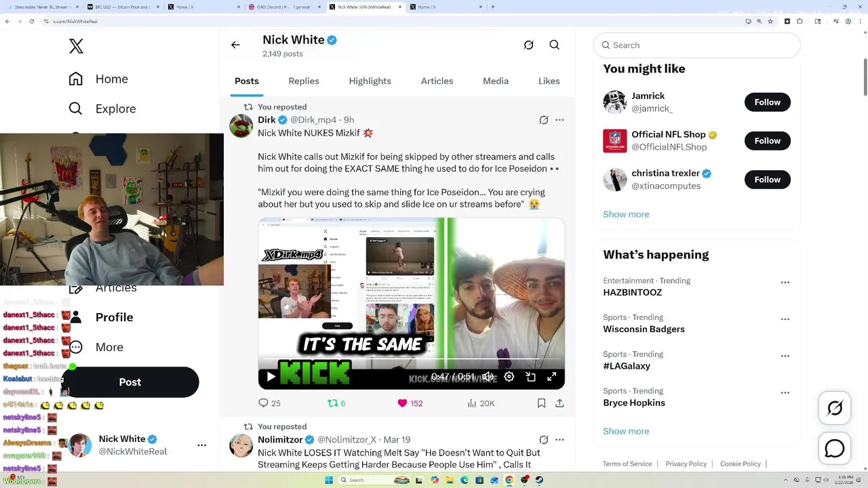Click the Search input field
The height and width of the screenshot is (488, 868).
pos(697,45)
